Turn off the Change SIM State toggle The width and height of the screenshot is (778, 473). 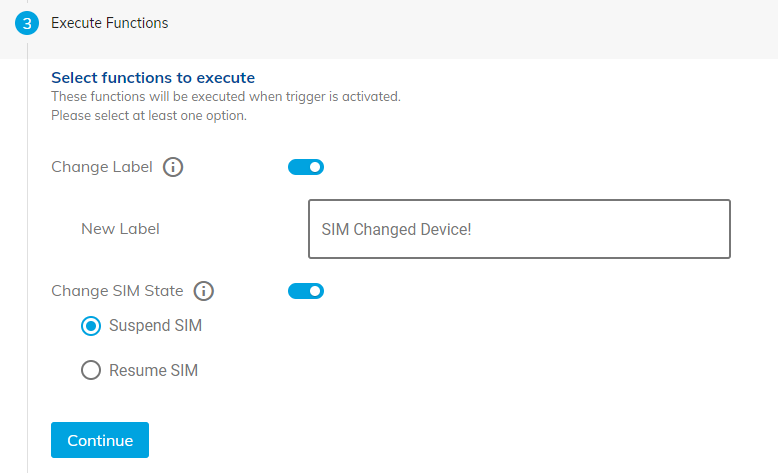[x=306, y=291]
